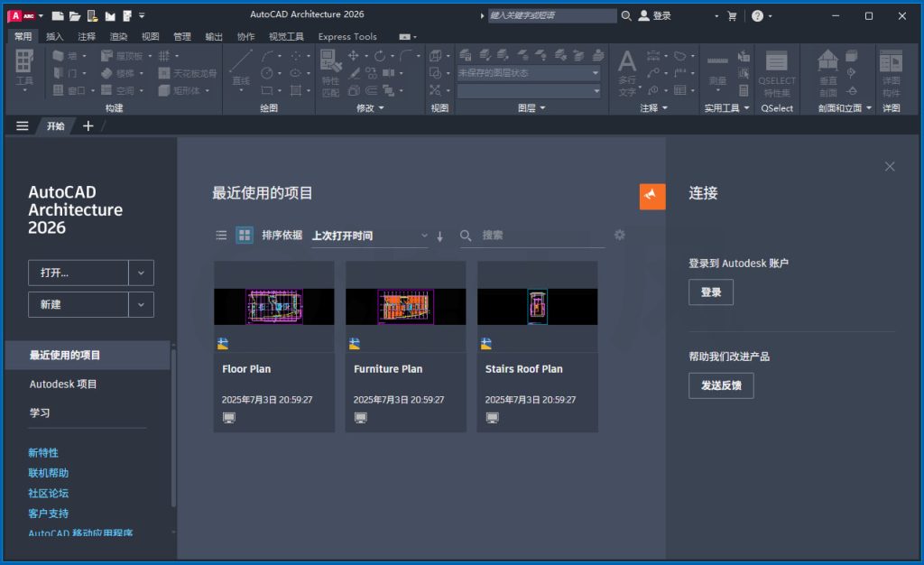Open the Manage (管理) ribbon tab
Image resolution: width=924 pixels, height=565 pixels.
182,36
